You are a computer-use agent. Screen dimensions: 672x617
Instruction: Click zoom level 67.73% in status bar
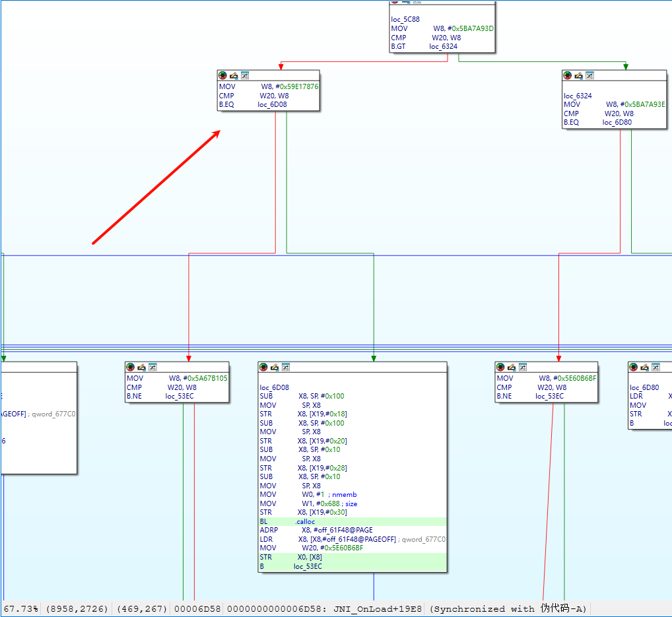point(20,609)
